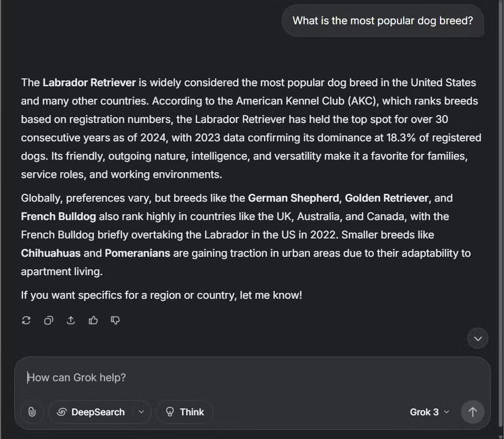Copy the response text

click(48, 320)
